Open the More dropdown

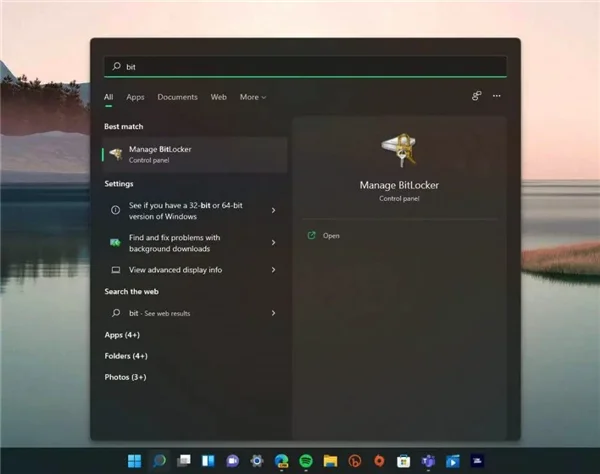pos(253,97)
